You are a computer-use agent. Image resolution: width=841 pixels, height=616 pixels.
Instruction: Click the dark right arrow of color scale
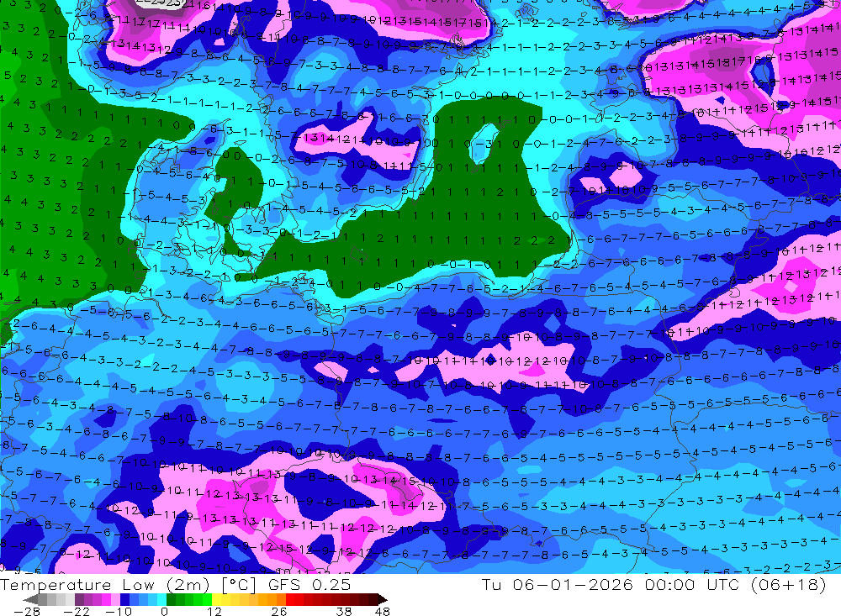[383, 599]
